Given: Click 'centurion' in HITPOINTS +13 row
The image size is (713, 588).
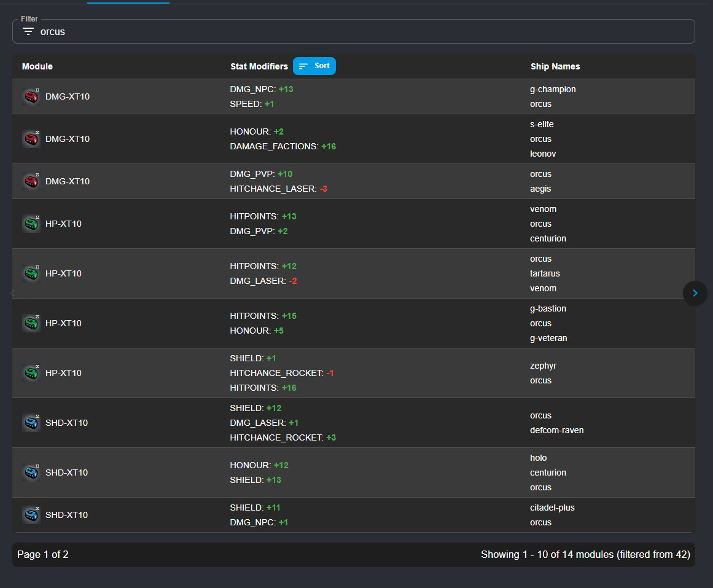Looking at the screenshot, I should (548, 238).
